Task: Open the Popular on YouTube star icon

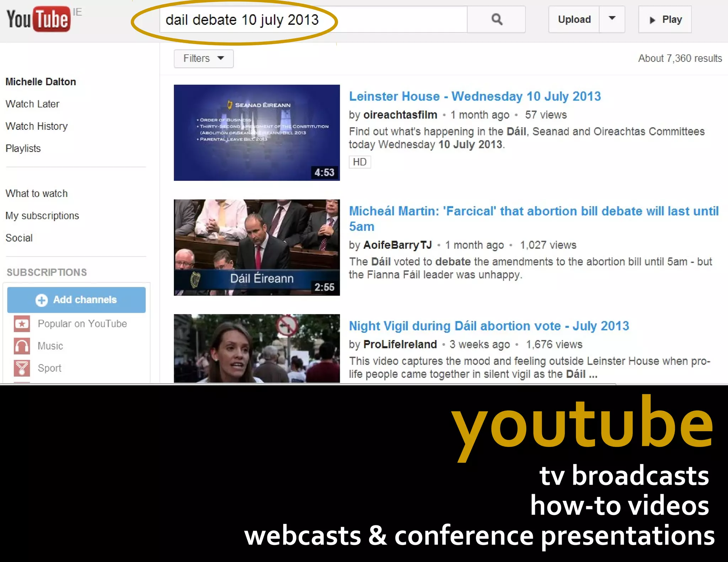Action: pos(22,324)
